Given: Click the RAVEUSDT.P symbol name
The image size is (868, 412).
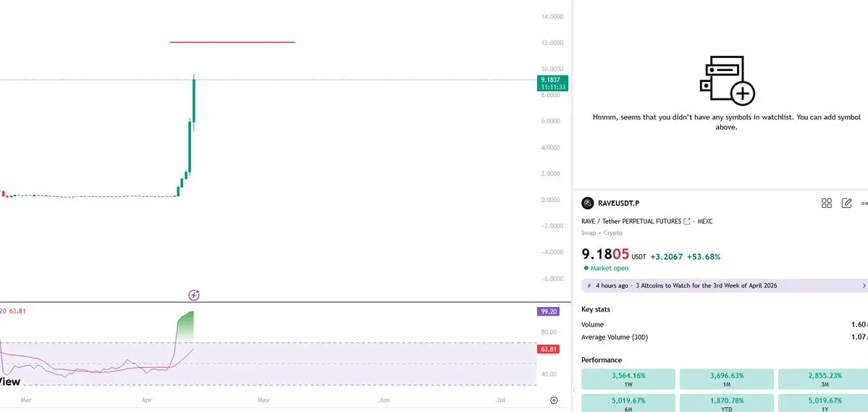Looking at the screenshot, I should tap(619, 203).
